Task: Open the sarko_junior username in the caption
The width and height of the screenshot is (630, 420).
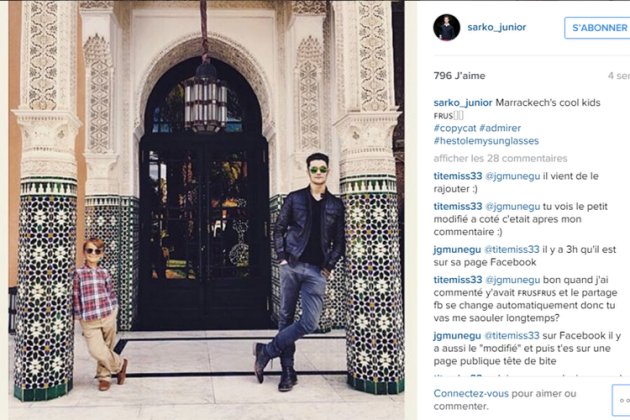Action: click(x=463, y=102)
